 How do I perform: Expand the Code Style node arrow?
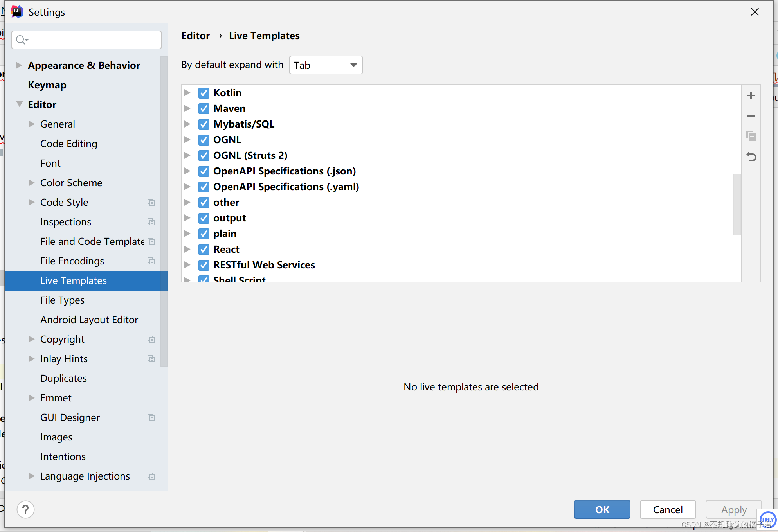coord(31,202)
